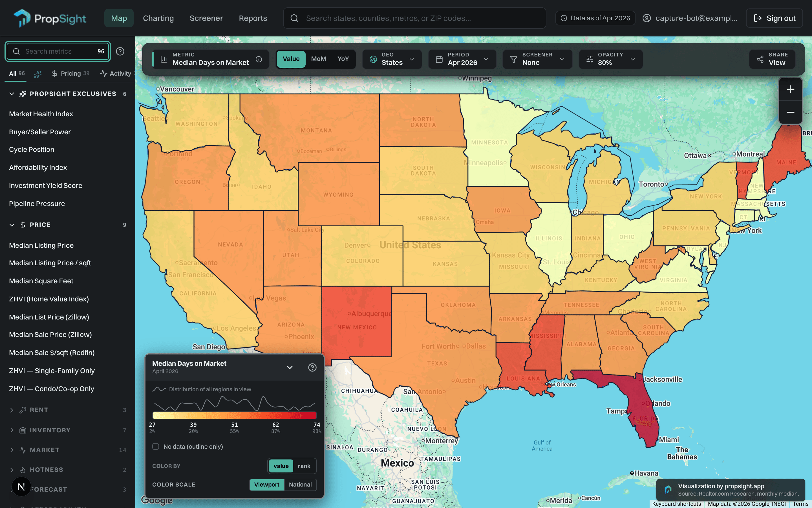Click the clock icon in Data as of Apr 2026
Screen dimensions: 812x508
click(564, 18)
